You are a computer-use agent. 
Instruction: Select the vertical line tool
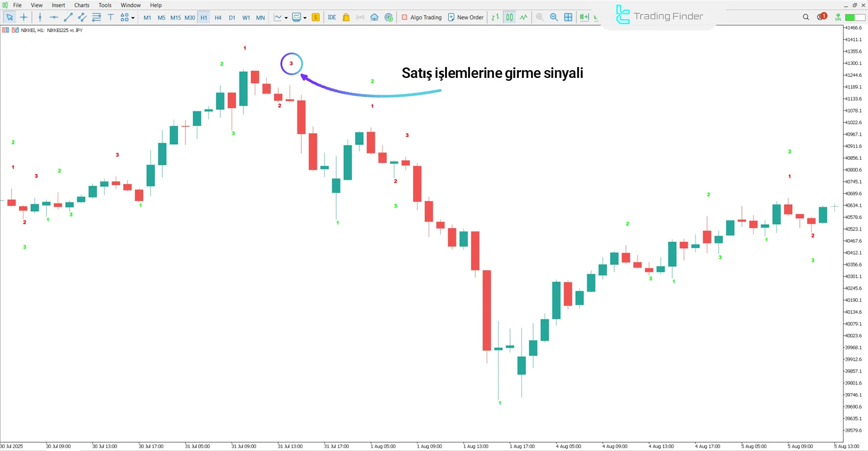pos(40,17)
